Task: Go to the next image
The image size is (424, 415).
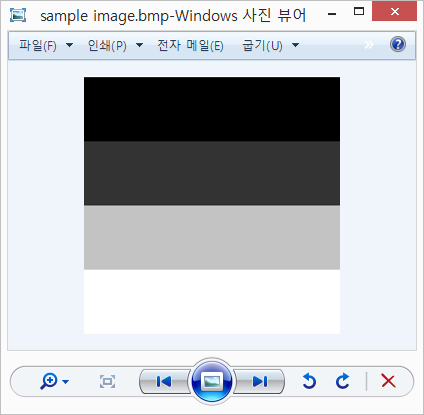Action: click(x=260, y=381)
